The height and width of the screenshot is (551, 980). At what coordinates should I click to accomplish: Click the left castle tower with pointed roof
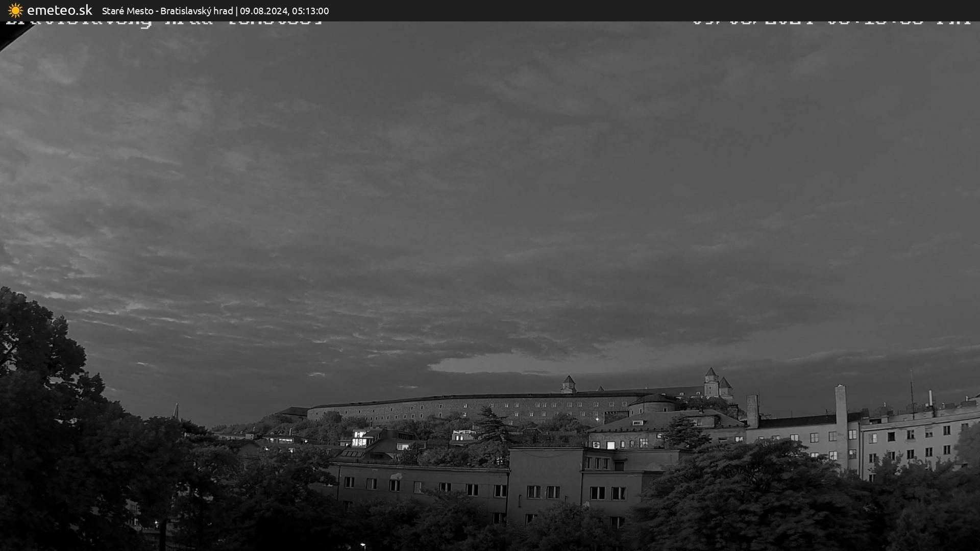click(568, 384)
